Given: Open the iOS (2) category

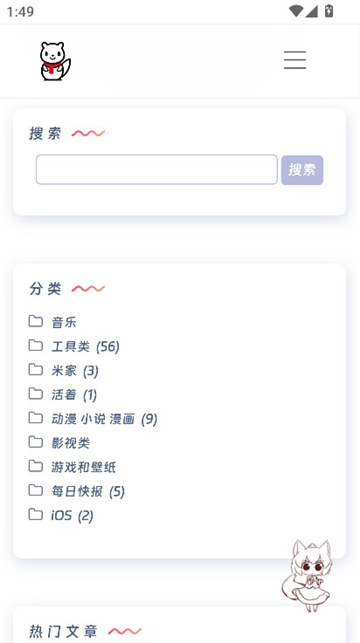Looking at the screenshot, I should [72, 515].
